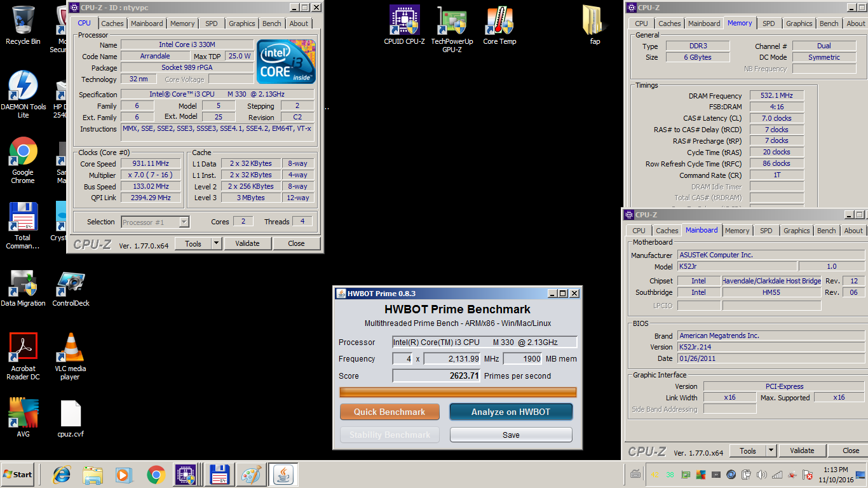Launch DAEMON Tools Lite from desktop
The width and height of the screenshot is (868, 488).
23,94
